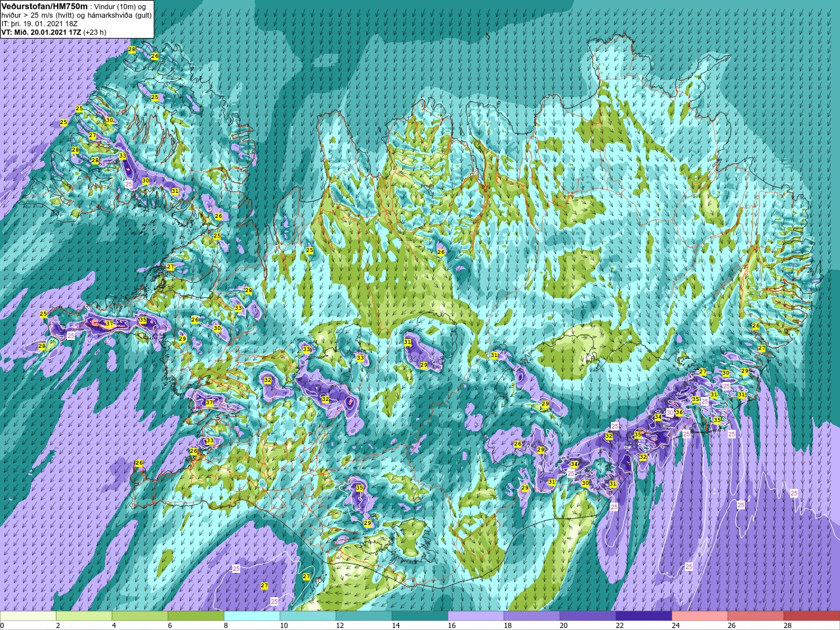Click the '8' tick label on the color scale
Screen dimensions: 840x630
[226, 625]
